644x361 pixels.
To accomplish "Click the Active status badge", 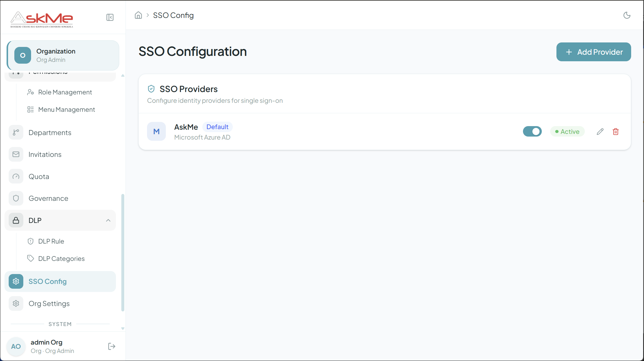I will (567, 131).
